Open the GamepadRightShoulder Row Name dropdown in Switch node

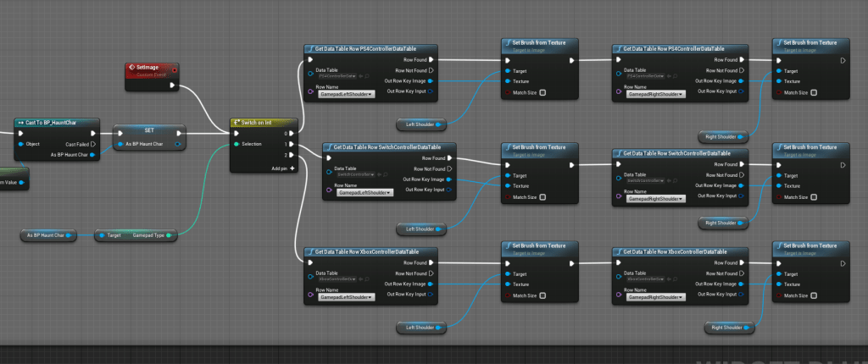pos(654,199)
